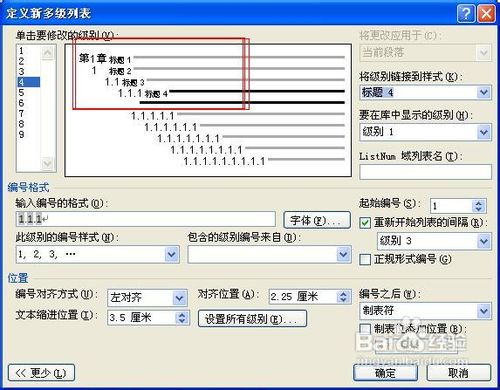The width and height of the screenshot is (500, 390).
Task: Click the ListNum 域列表名 input field
Action: [x=425, y=172]
